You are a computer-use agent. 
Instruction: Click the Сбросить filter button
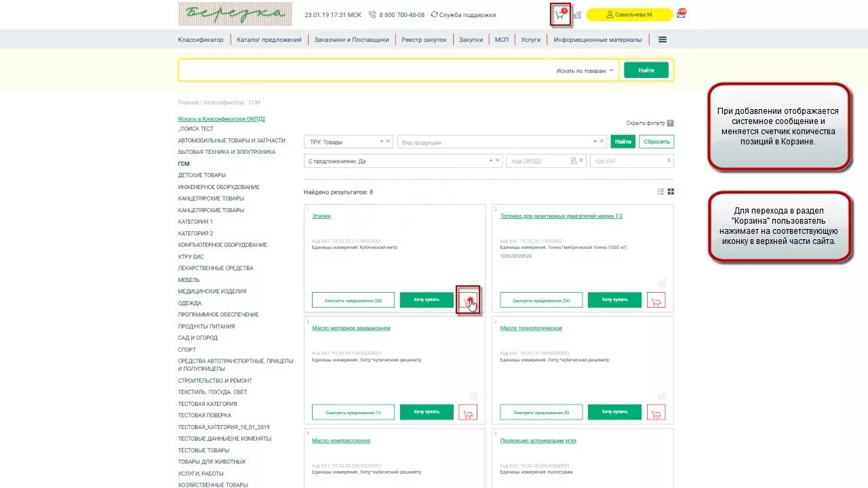pos(656,142)
